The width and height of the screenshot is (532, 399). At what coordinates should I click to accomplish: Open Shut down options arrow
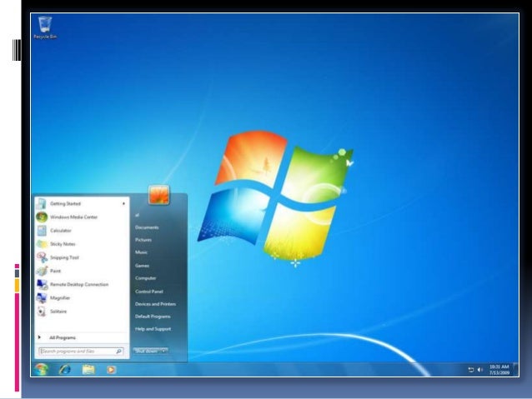[164, 352]
